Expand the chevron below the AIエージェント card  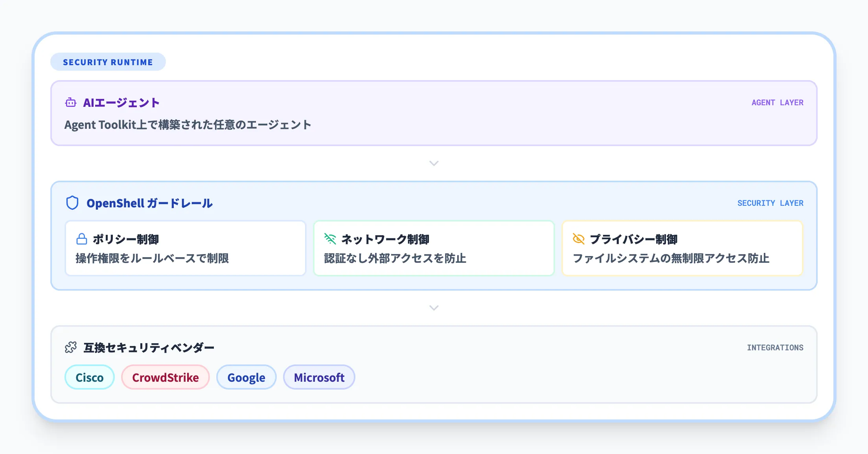coord(434,163)
